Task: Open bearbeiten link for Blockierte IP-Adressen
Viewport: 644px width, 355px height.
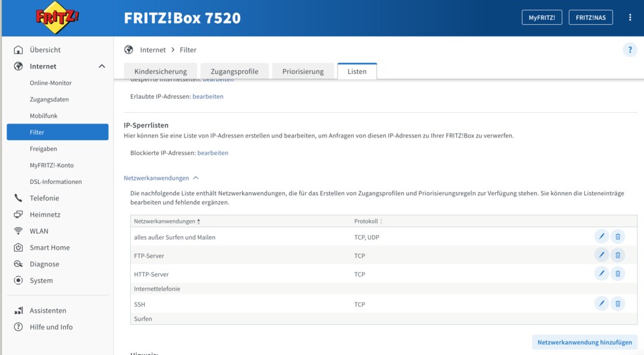Action: point(213,153)
